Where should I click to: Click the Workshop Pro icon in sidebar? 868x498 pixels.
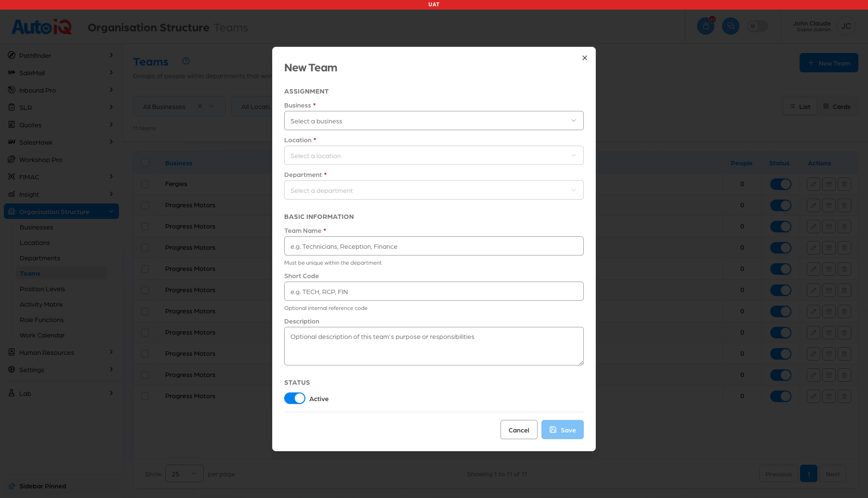pyautogui.click(x=12, y=160)
